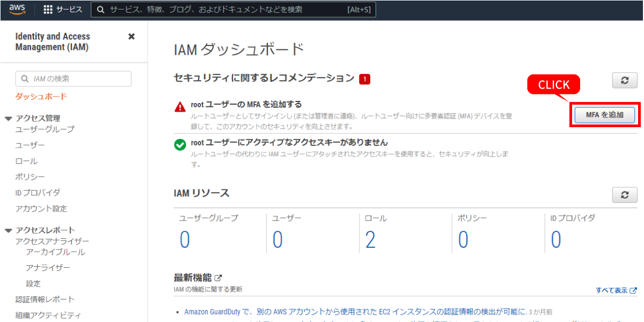Click the AWS logo home icon
Screen dimensions: 644x322
(x=18, y=10)
